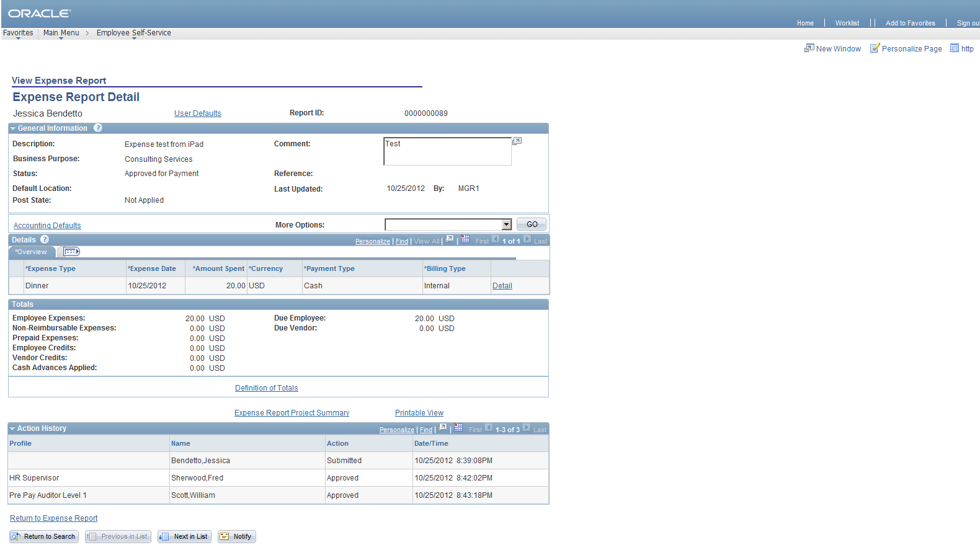The image size is (980, 558).
Task: Sort by Payment Type column header
Action: [329, 268]
